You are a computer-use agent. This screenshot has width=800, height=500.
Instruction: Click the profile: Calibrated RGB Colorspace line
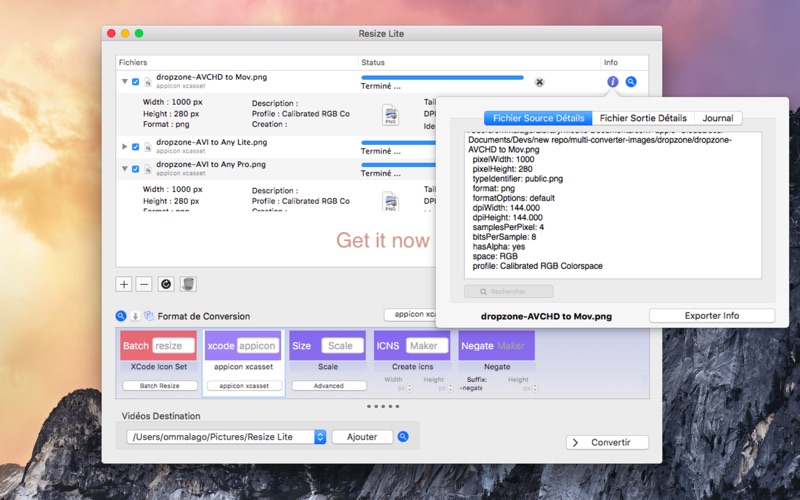(x=537, y=266)
